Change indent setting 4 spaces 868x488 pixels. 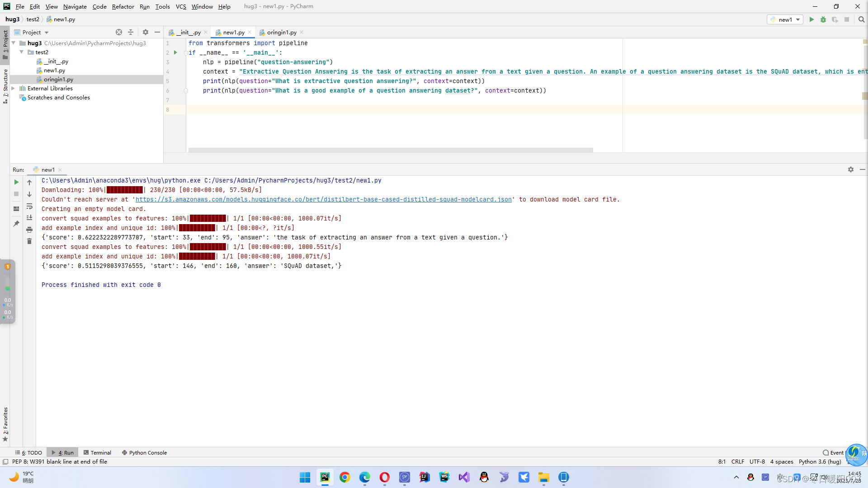(x=782, y=461)
